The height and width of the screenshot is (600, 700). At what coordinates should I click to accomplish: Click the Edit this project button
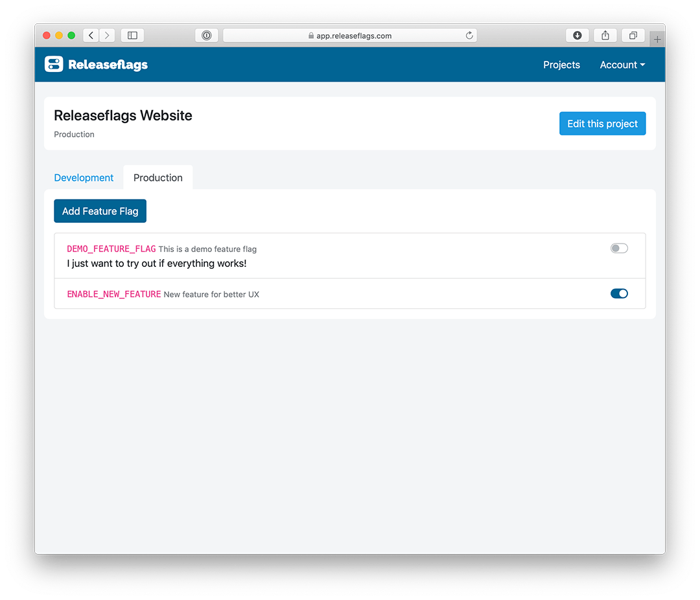602,124
